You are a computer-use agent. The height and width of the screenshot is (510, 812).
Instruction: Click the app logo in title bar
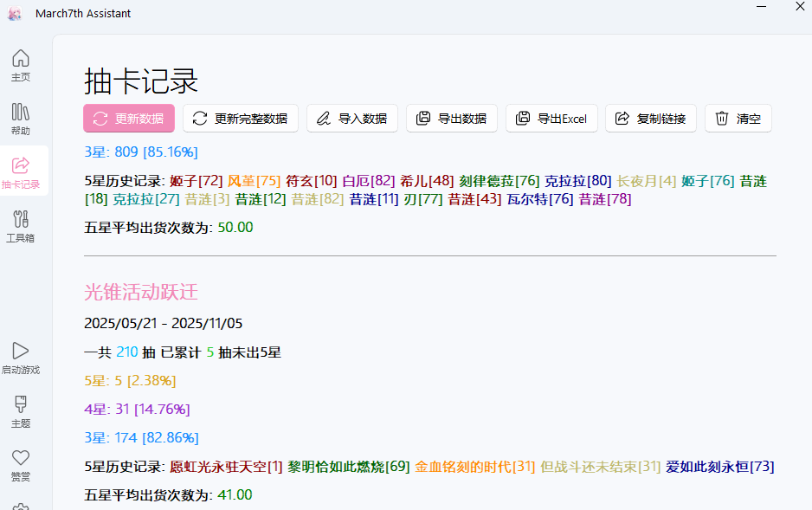(15, 14)
